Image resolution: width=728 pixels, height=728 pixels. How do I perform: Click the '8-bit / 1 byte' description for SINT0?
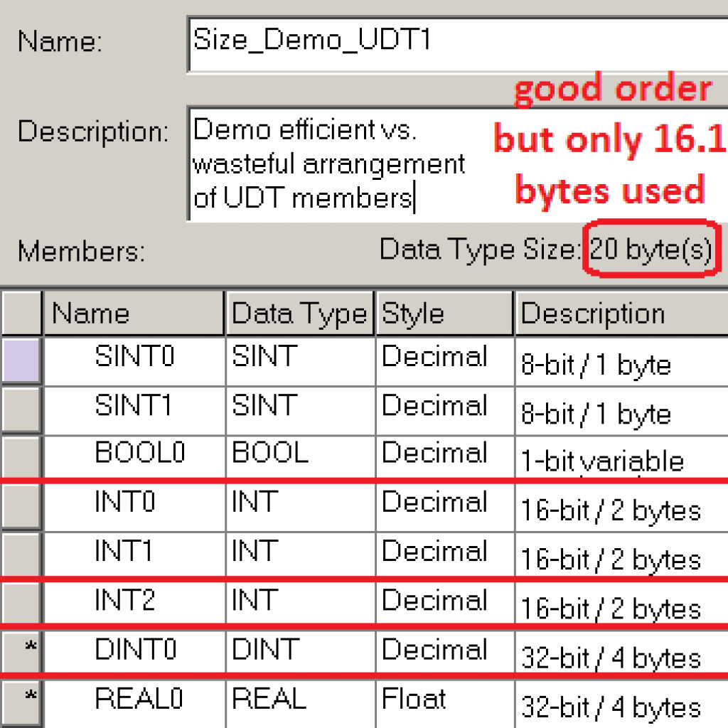(622, 361)
